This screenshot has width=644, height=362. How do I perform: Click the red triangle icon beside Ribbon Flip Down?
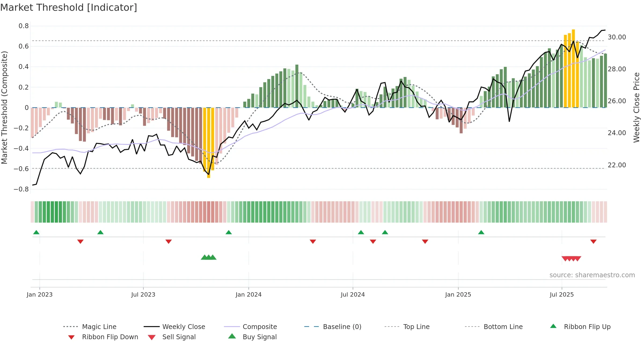(71, 337)
